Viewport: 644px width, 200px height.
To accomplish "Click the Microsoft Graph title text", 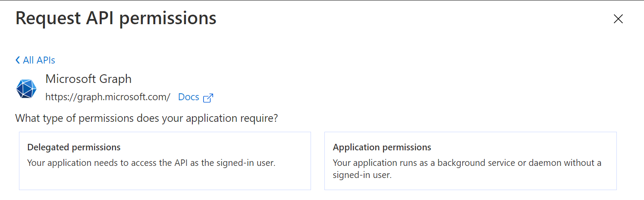I will pos(88,79).
